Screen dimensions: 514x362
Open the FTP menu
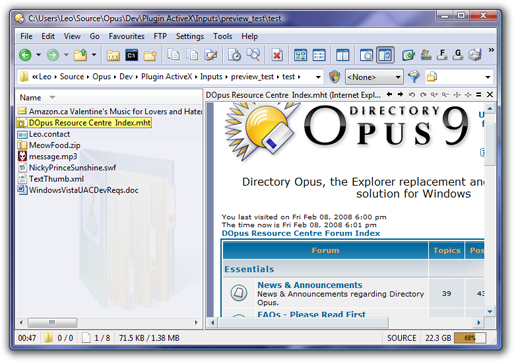click(x=160, y=36)
